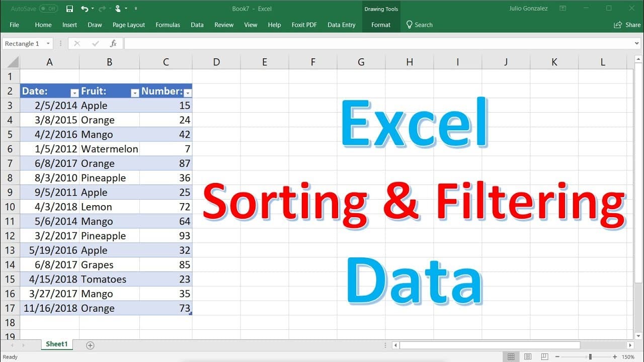This screenshot has height=362, width=644.
Task: Open the Data ribbon tab
Action: pos(197,25)
